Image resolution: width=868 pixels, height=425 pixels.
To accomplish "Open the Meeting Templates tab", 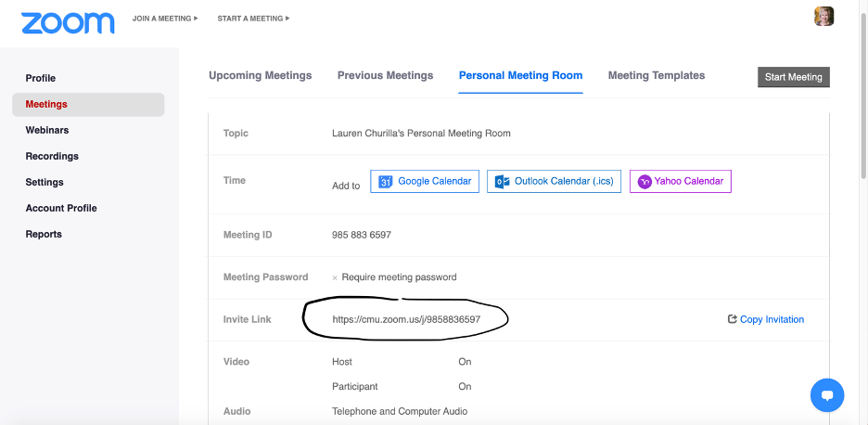I will coord(656,76).
